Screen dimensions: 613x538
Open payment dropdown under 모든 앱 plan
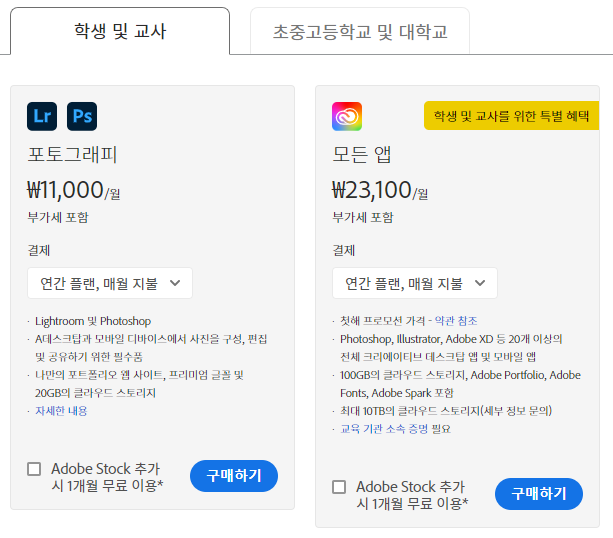(415, 283)
